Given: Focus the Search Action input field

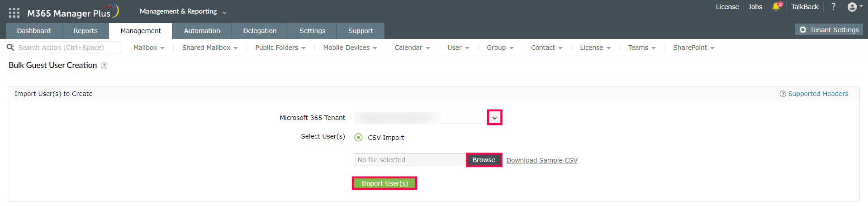Looking at the screenshot, I should 62,47.
